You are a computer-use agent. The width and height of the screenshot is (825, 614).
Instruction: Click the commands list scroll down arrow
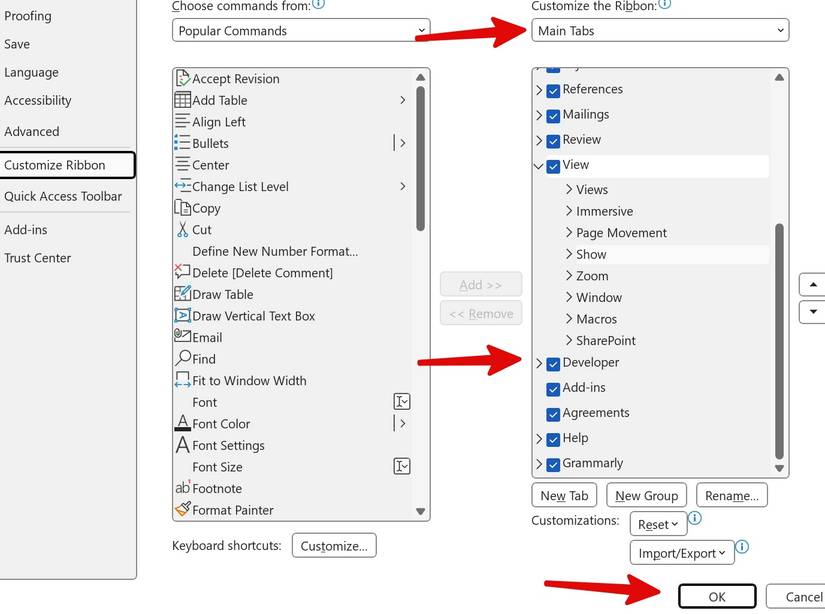[x=420, y=511]
